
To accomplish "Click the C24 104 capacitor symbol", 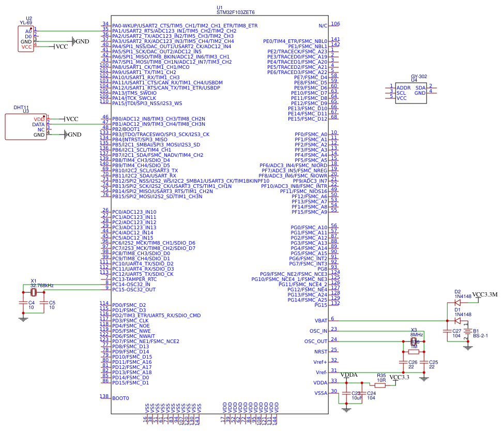I will pos(362,393).
